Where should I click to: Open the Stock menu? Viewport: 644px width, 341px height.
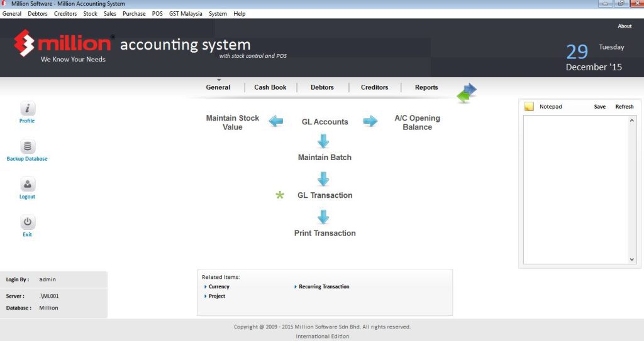pyautogui.click(x=91, y=14)
